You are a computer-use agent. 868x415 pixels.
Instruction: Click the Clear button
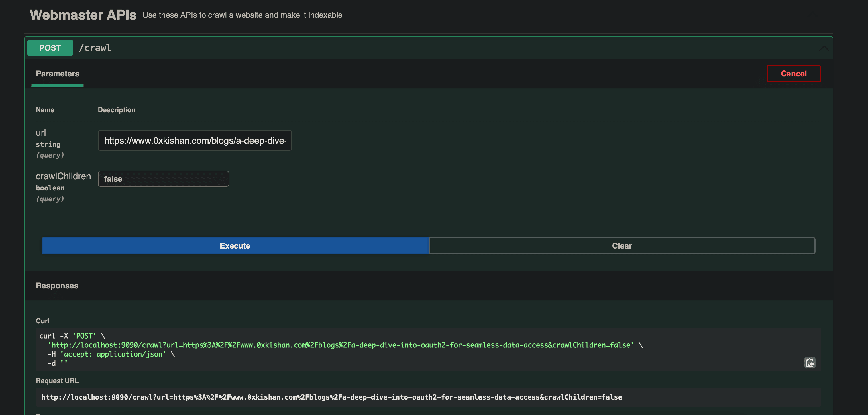coord(622,246)
